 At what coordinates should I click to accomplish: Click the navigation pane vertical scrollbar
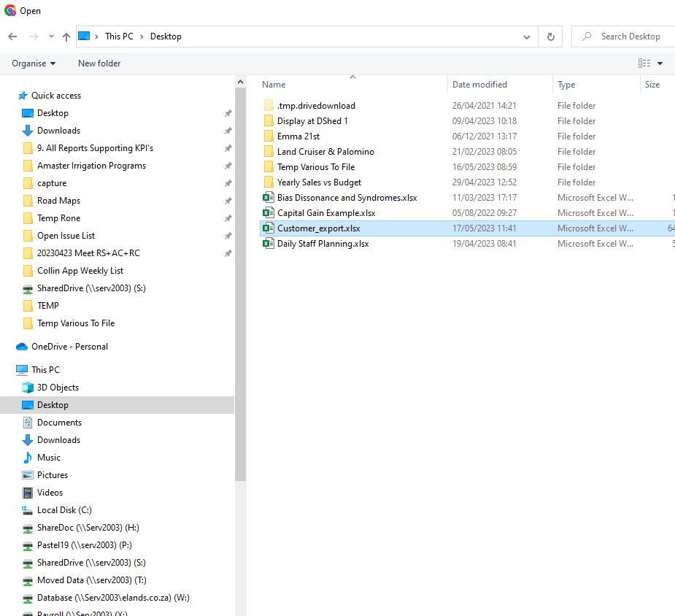[x=241, y=292]
